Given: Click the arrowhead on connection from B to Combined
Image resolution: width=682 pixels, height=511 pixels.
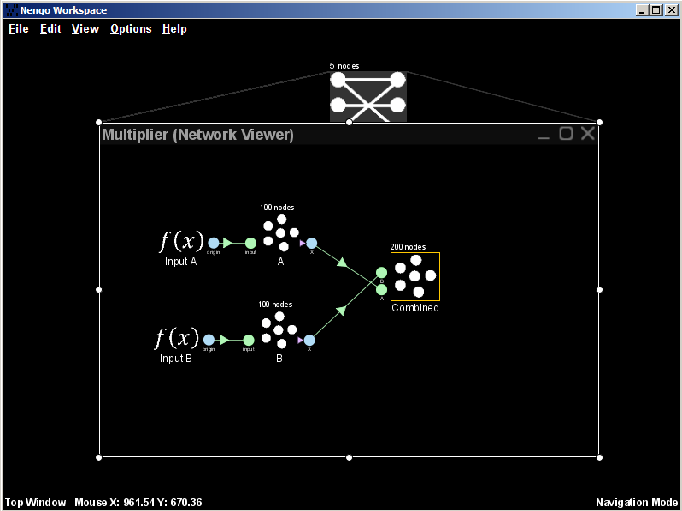Looking at the screenshot, I should [x=341, y=310].
